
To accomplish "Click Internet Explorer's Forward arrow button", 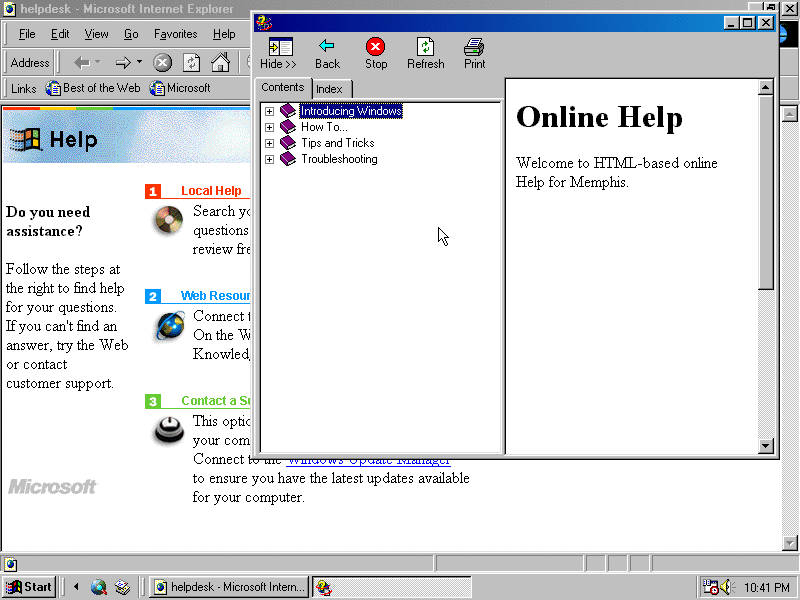I will click(x=123, y=63).
